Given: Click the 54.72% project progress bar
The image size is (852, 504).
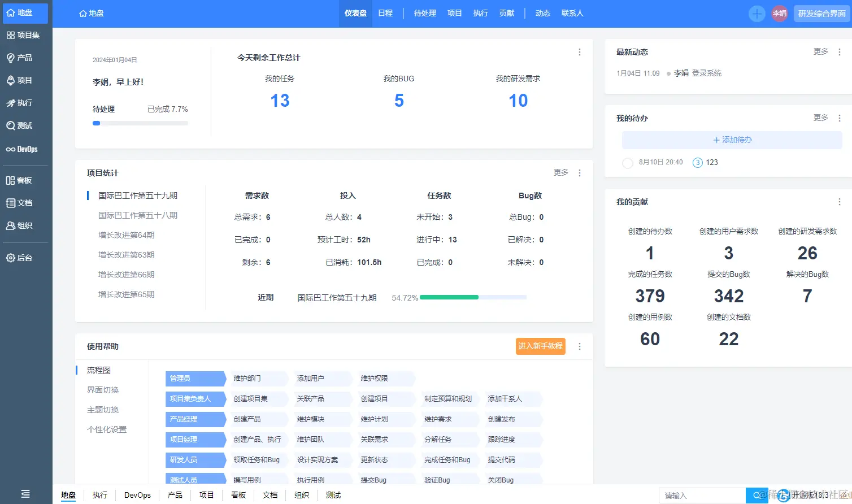Looking at the screenshot, I should click(473, 297).
